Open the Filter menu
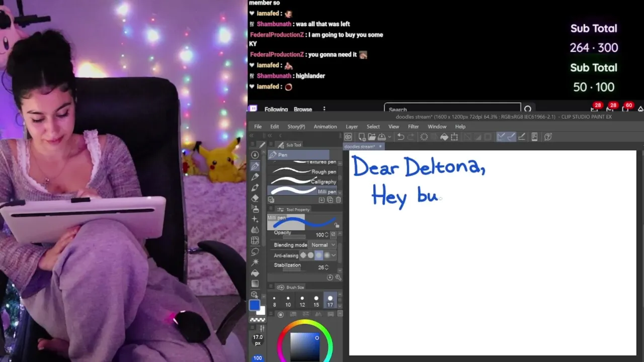Image resolution: width=644 pixels, height=362 pixels. [413, 127]
